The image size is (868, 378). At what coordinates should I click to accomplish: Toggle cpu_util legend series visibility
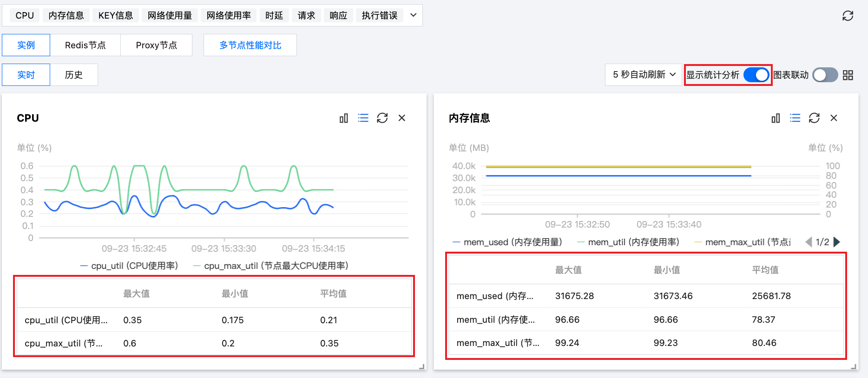[129, 266]
